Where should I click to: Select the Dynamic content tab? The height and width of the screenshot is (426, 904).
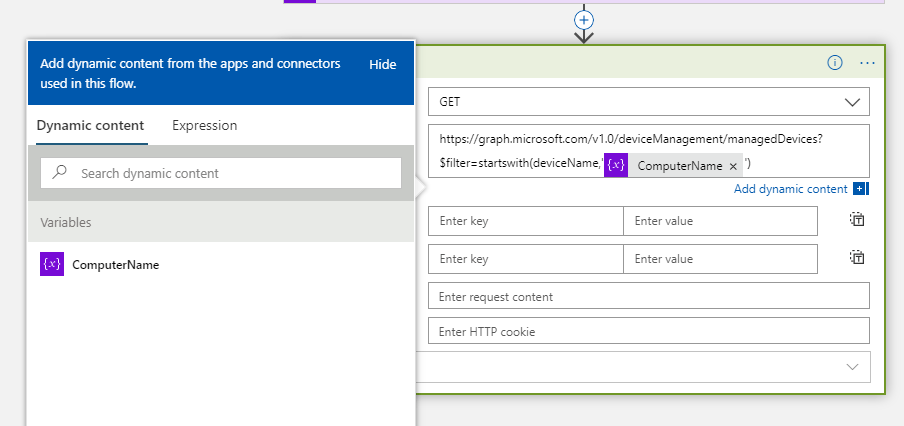pyautogui.click(x=90, y=125)
